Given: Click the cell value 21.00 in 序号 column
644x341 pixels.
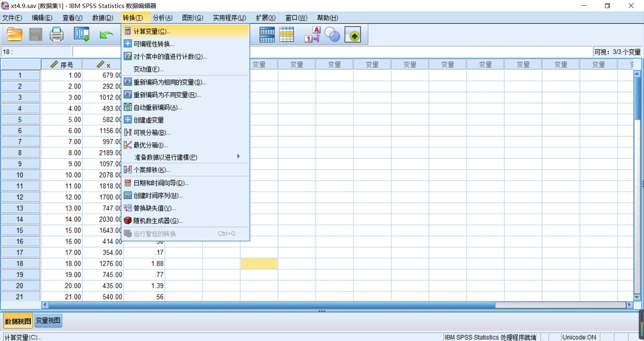Looking at the screenshot, I should coord(62,297).
